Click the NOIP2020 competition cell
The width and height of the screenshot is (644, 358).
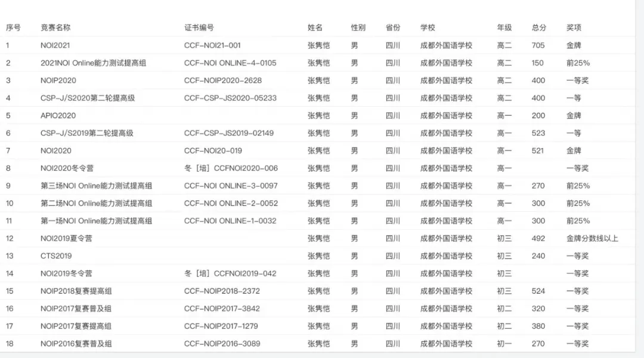click(58, 81)
